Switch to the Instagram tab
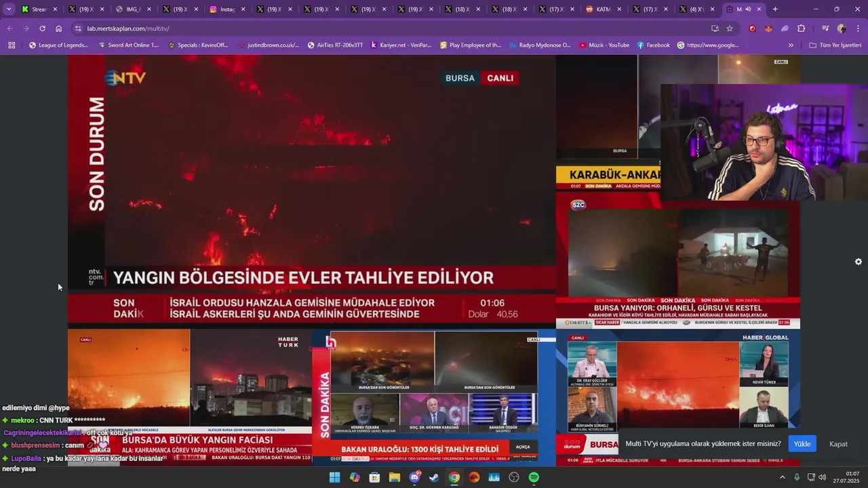Viewport: 868px width, 488px height. coord(226,9)
